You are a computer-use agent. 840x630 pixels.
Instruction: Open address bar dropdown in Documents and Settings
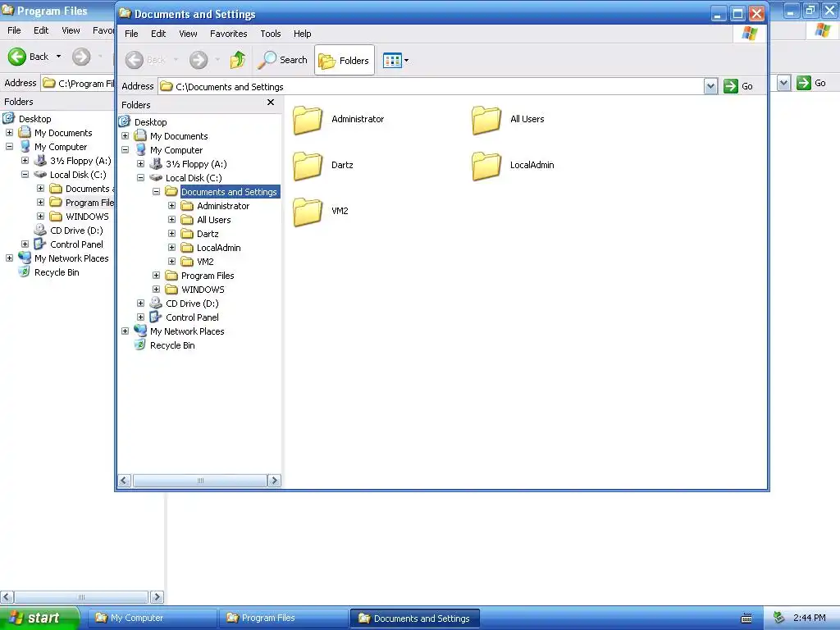coord(710,86)
